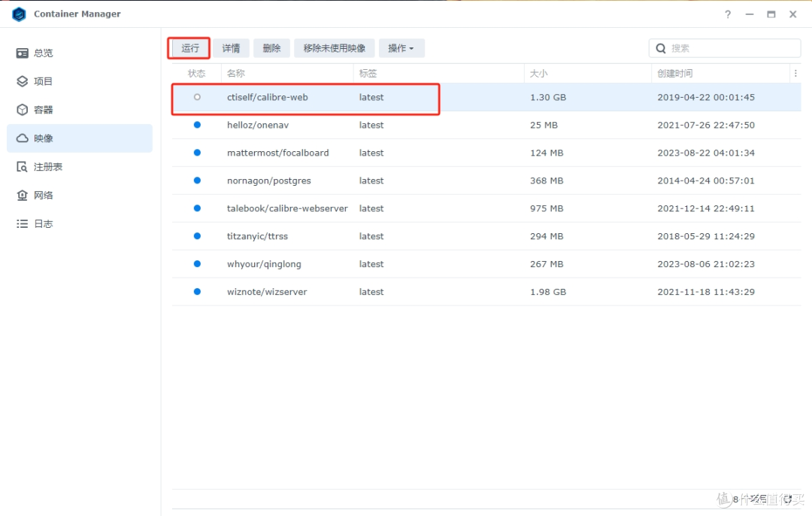Select the whyour/qinglong image row
The image size is (812, 516).
[x=486, y=264]
